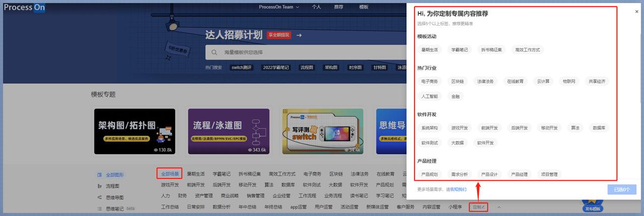Toggle the 学霸笔记 tag in the panel
The image size is (644, 216).
tap(459, 50)
